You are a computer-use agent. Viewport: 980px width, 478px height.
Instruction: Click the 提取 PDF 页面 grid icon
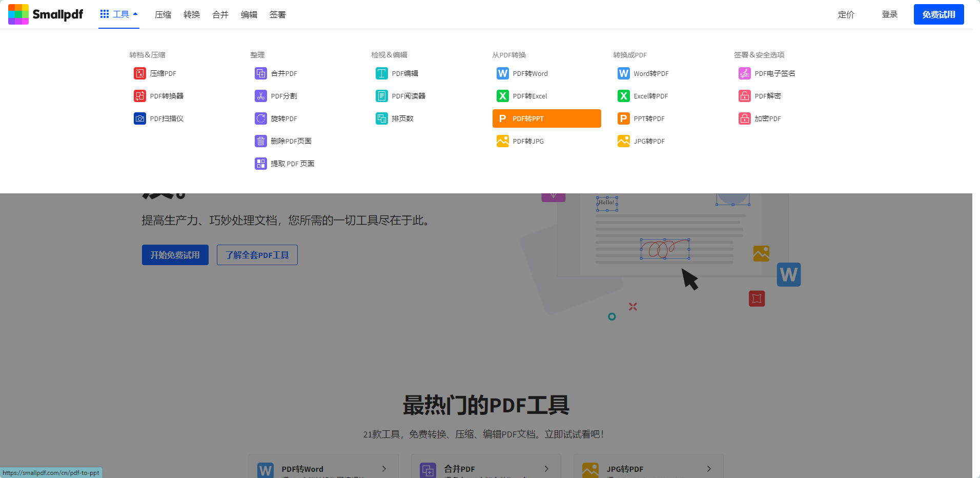[x=261, y=164]
